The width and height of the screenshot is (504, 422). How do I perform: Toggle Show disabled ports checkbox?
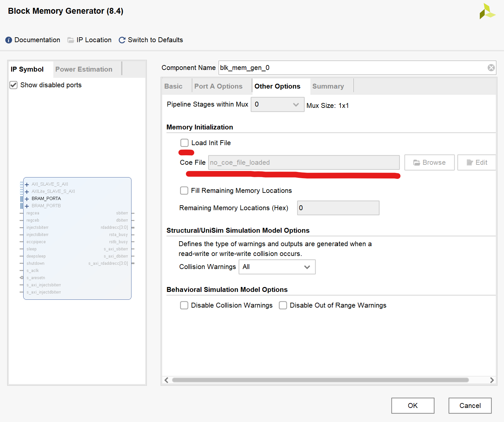point(13,85)
